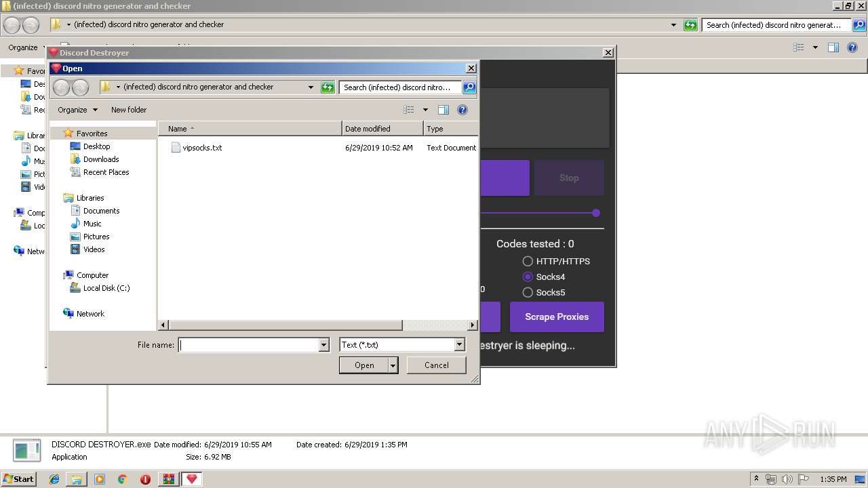Open the Organize menu in dialog
Image resolution: width=868 pixels, height=488 pixels.
(x=77, y=110)
